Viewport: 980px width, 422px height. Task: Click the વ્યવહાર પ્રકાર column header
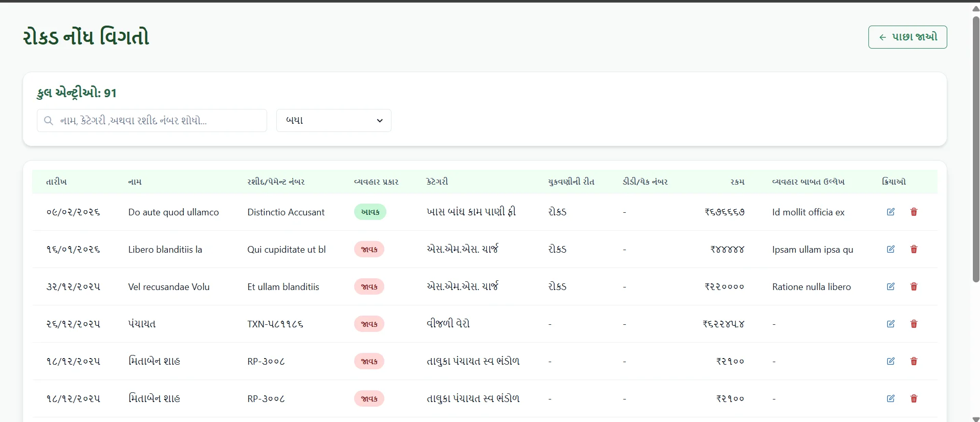click(x=376, y=182)
